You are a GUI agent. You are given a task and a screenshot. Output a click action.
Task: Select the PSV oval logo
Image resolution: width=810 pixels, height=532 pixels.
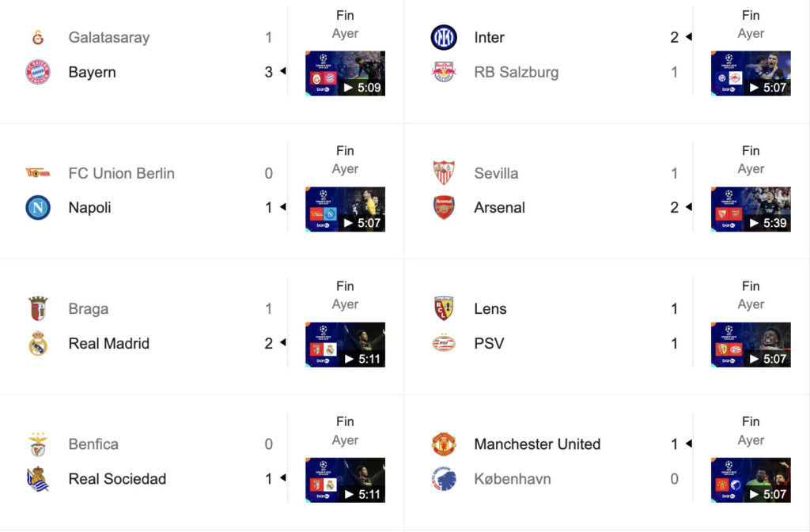point(444,343)
